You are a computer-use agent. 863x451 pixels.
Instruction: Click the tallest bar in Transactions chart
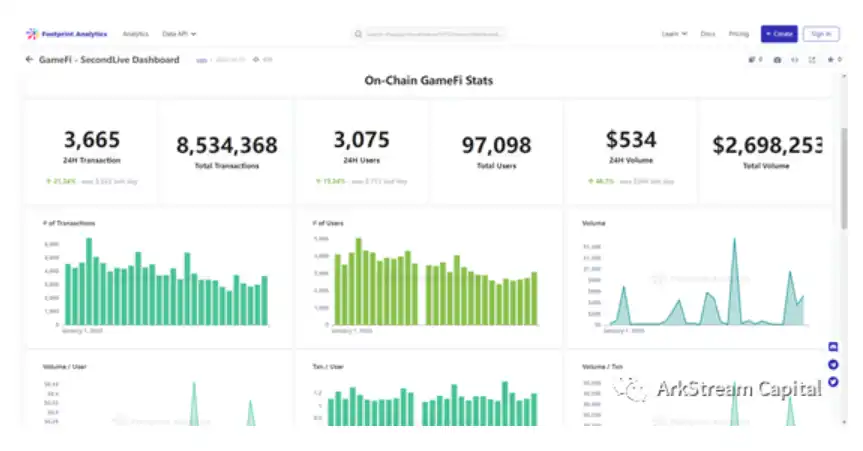(89, 281)
